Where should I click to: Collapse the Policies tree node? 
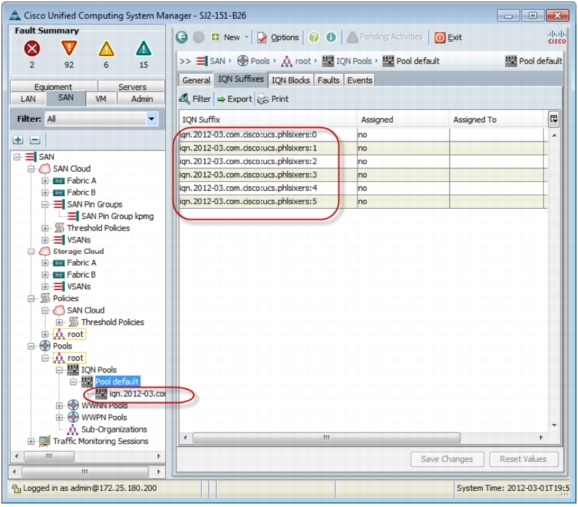(x=31, y=298)
